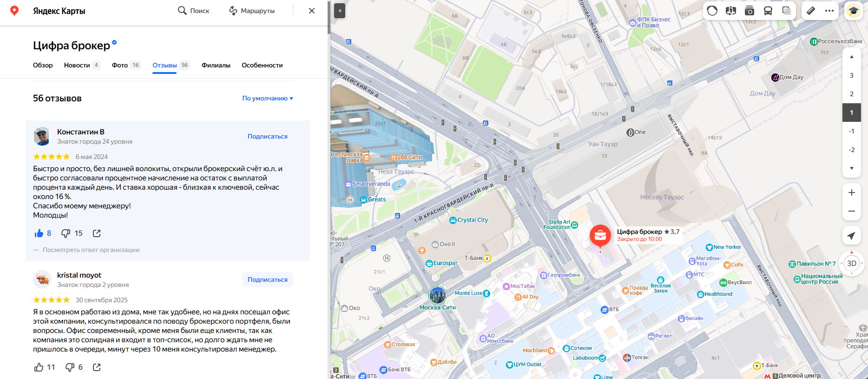Click the Маршруты routes button
Image resolution: width=868 pixels, height=379 pixels.
click(252, 11)
